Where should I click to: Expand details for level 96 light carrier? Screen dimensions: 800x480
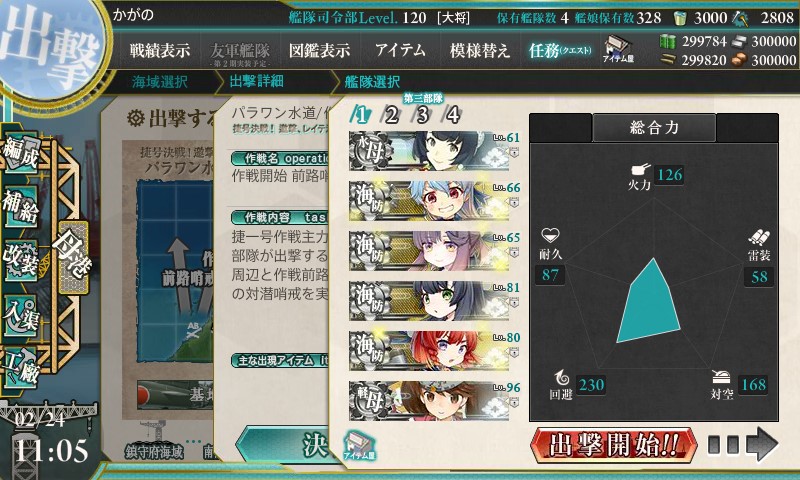pos(514,402)
